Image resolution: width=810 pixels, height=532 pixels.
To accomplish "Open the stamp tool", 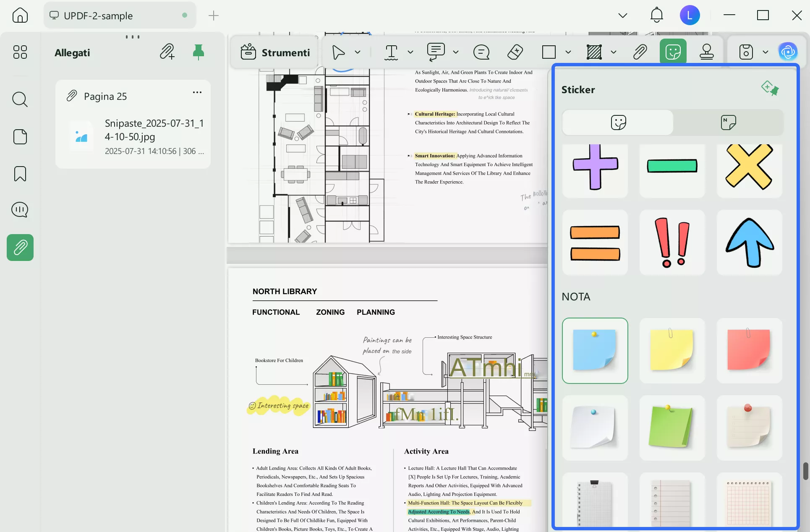I will (x=707, y=52).
